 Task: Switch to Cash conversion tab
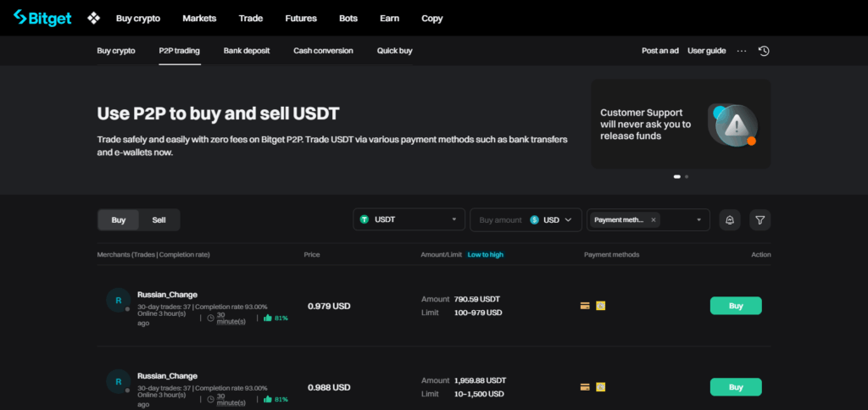(x=323, y=50)
